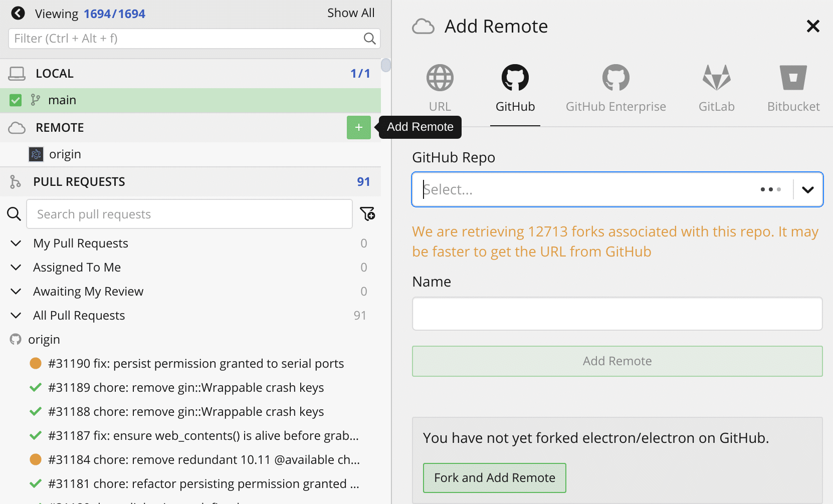Click the branch icon beside main
The image size is (833, 504).
click(35, 100)
